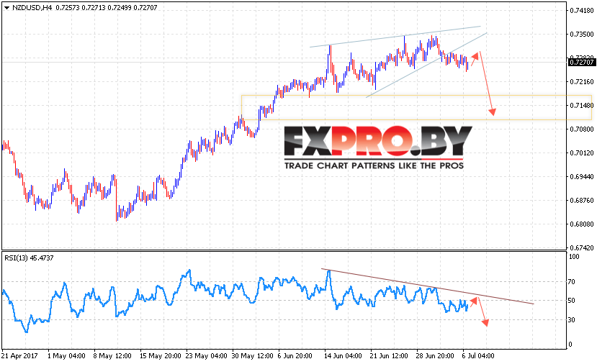Image resolution: width=597 pixels, height=364 pixels.
Task: Select the current price label 0.72707
Action: coord(581,62)
